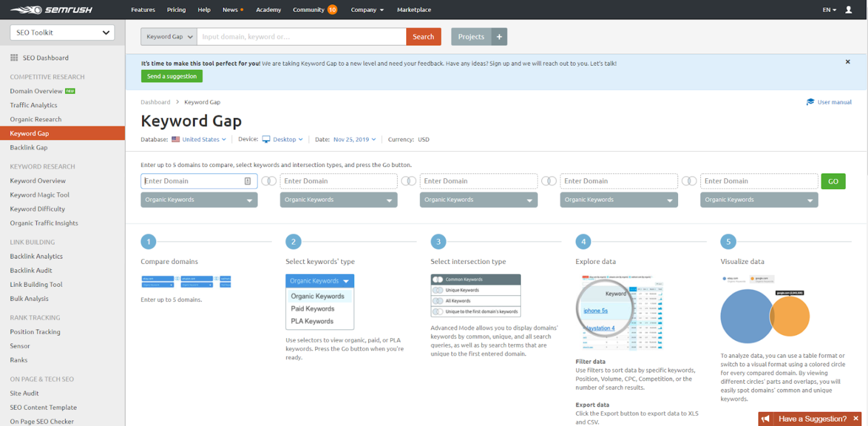The image size is (868, 426).
Task: Open the United States database dropdown
Action: point(199,139)
